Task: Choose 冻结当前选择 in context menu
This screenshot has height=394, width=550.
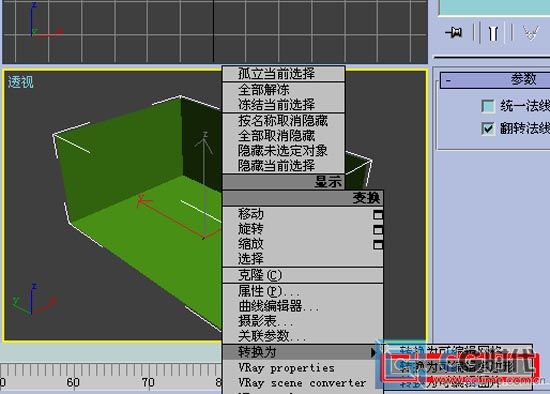Action: [283, 105]
